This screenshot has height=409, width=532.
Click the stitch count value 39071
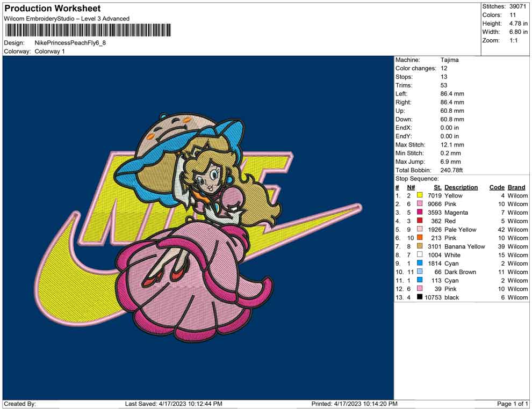[517, 6]
